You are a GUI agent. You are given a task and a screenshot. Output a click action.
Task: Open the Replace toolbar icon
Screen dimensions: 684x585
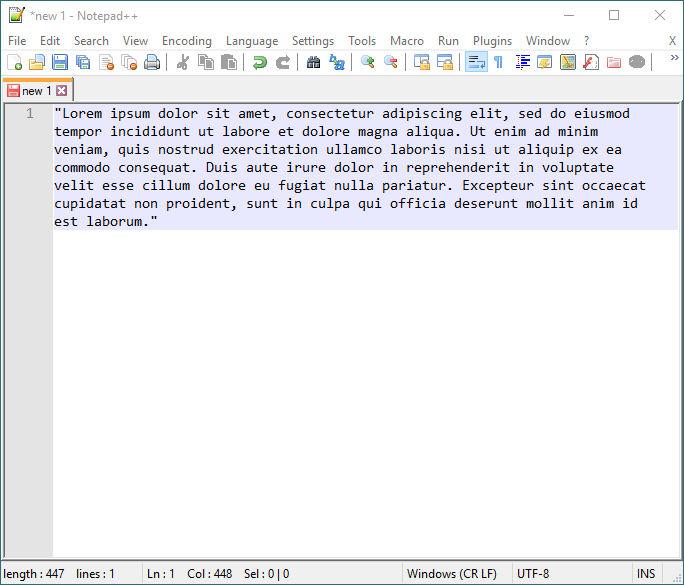pyautogui.click(x=336, y=62)
